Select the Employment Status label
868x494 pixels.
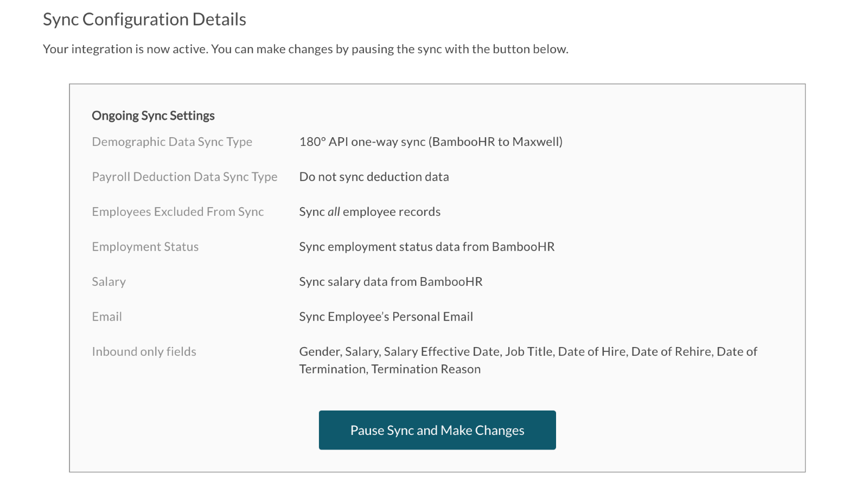[145, 247]
